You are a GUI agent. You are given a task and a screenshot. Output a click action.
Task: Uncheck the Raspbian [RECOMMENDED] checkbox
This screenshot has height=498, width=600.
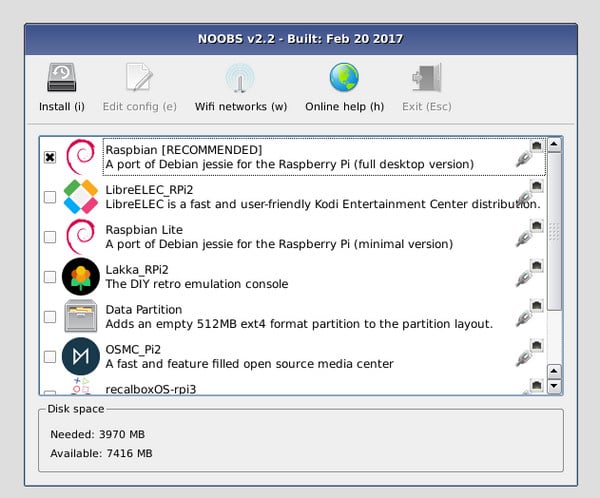point(50,157)
